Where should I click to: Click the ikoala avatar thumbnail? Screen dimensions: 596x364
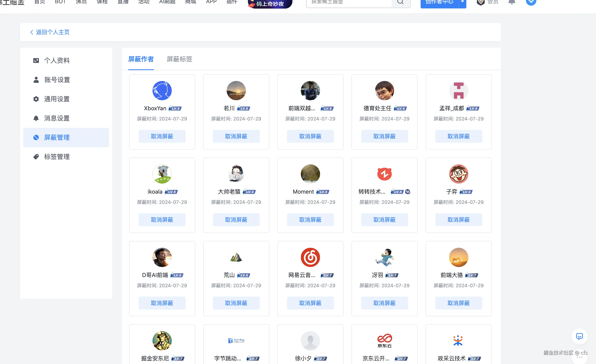(x=162, y=174)
